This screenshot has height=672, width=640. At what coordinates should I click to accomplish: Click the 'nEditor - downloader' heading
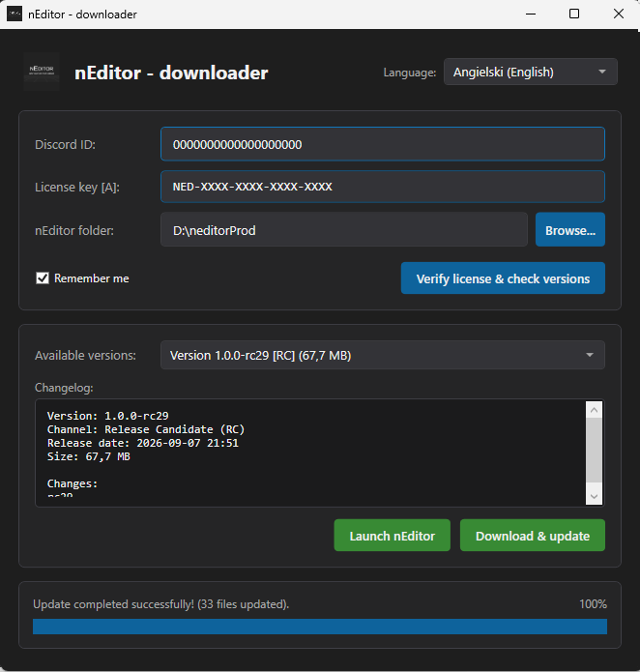point(171,73)
